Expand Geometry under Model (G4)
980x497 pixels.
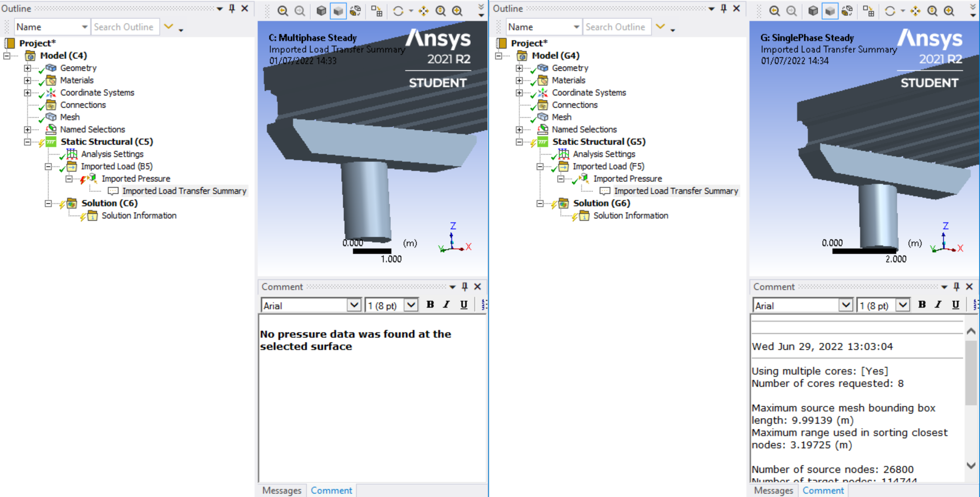[519, 68]
